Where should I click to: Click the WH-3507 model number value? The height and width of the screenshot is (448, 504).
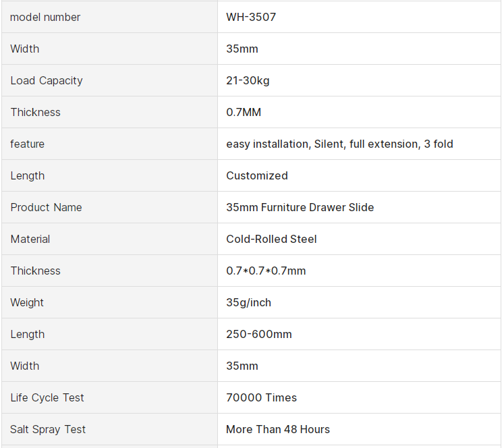click(251, 17)
